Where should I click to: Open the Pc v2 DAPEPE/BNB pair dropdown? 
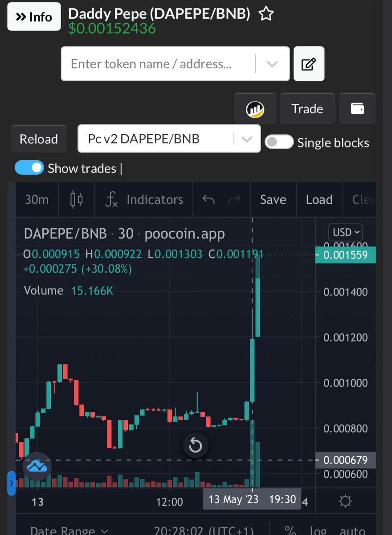tap(247, 139)
